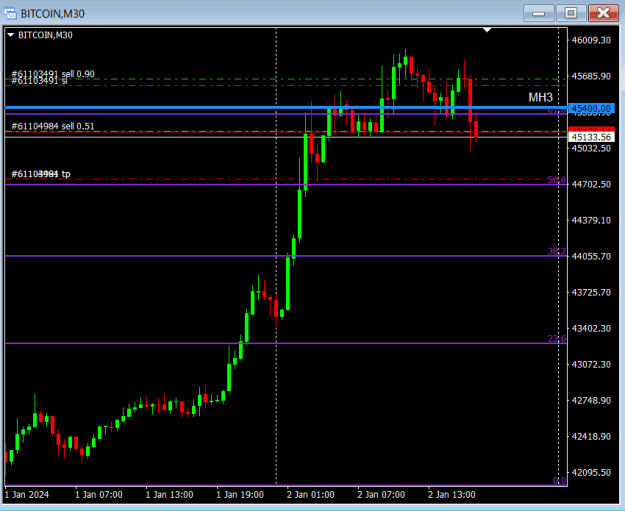Open the dropdown arrow beside BITCOIN,M30 label
This screenshot has height=511, width=625.
[x=10, y=35]
